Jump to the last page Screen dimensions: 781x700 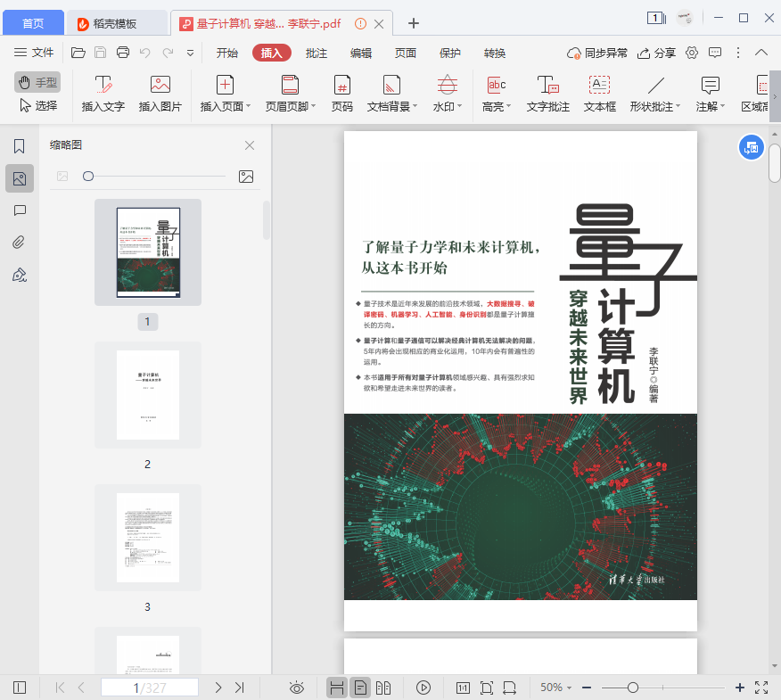[240, 688]
